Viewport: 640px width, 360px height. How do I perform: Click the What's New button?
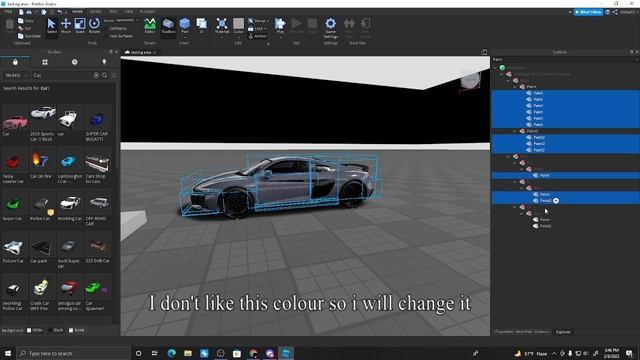click(x=588, y=12)
